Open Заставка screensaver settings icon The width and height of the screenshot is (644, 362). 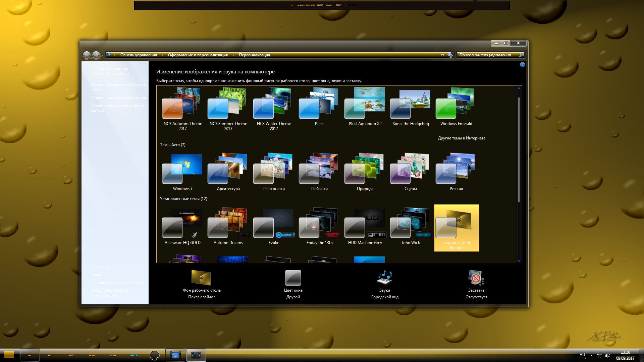(x=476, y=278)
